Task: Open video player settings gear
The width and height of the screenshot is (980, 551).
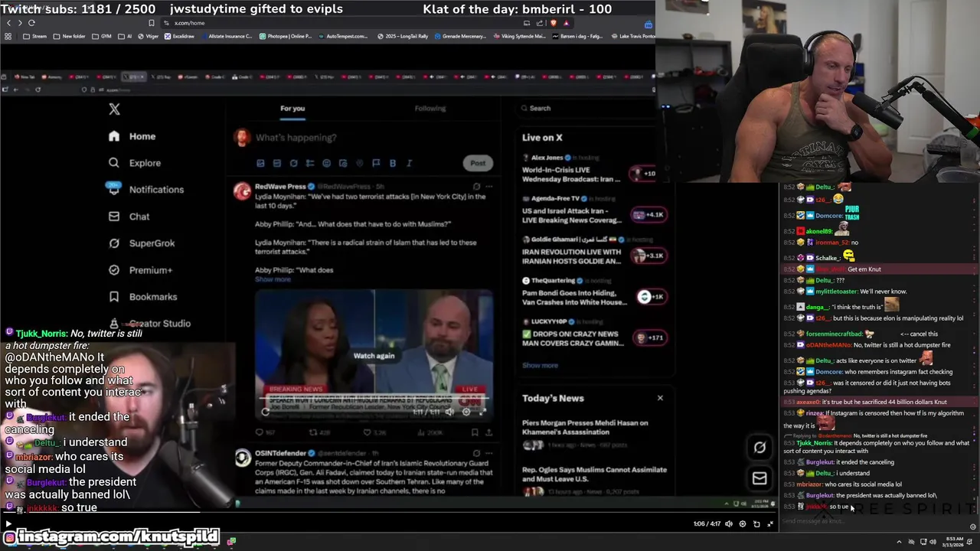Action: (742, 524)
